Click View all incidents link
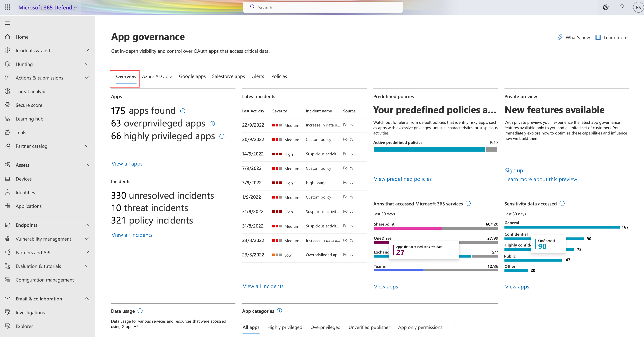Screen dimensions: 644x337 [x=132, y=234]
